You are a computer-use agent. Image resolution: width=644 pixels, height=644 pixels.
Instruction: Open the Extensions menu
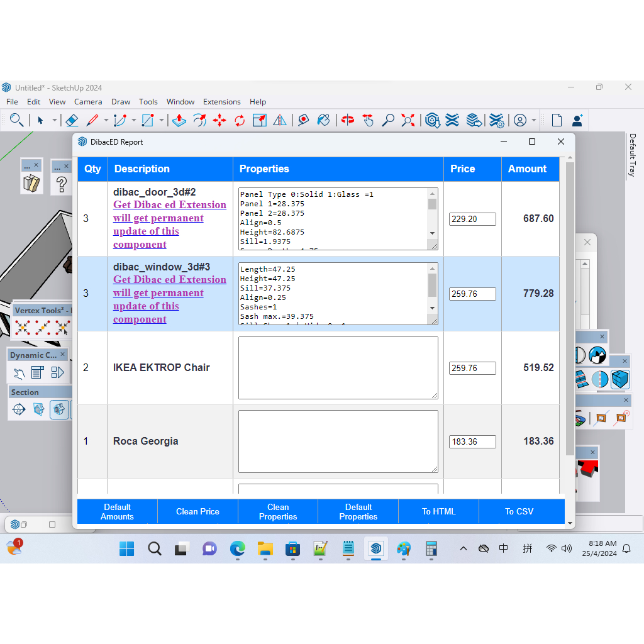[222, 101]
